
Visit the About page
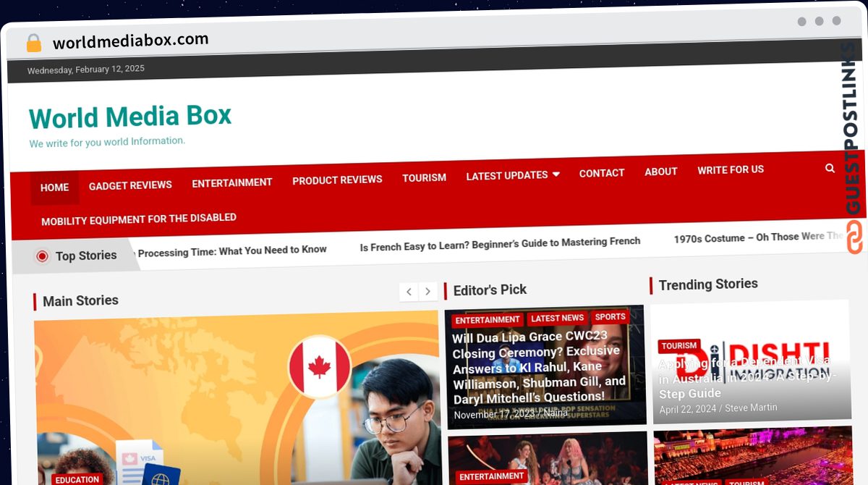pyautogui.click(x=661, y=172)
